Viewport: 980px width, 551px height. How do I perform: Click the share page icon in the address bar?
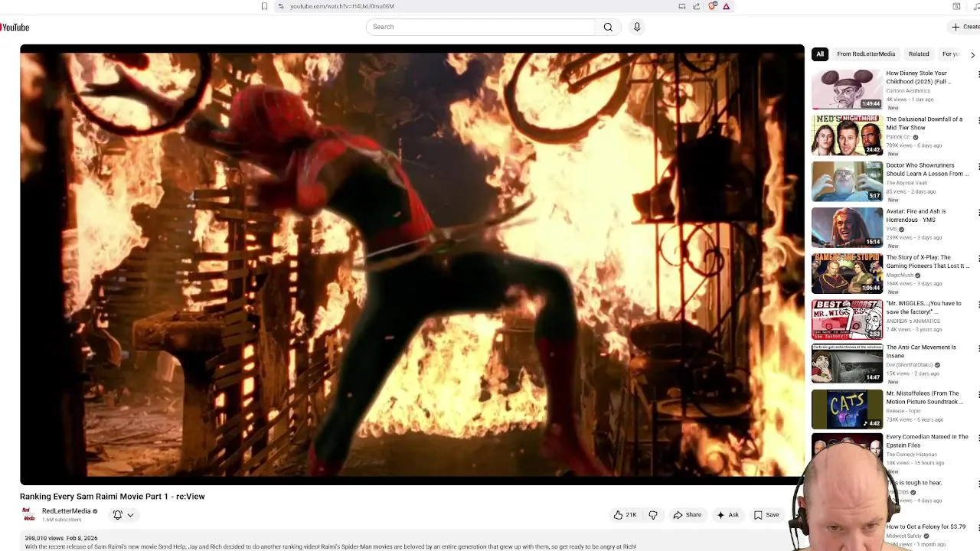[696, 6]
